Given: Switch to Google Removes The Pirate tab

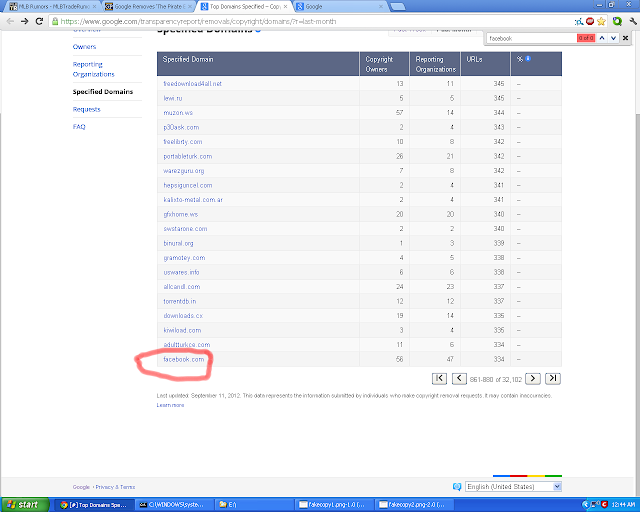Looking at the screenshot, I should click(148, 7).
